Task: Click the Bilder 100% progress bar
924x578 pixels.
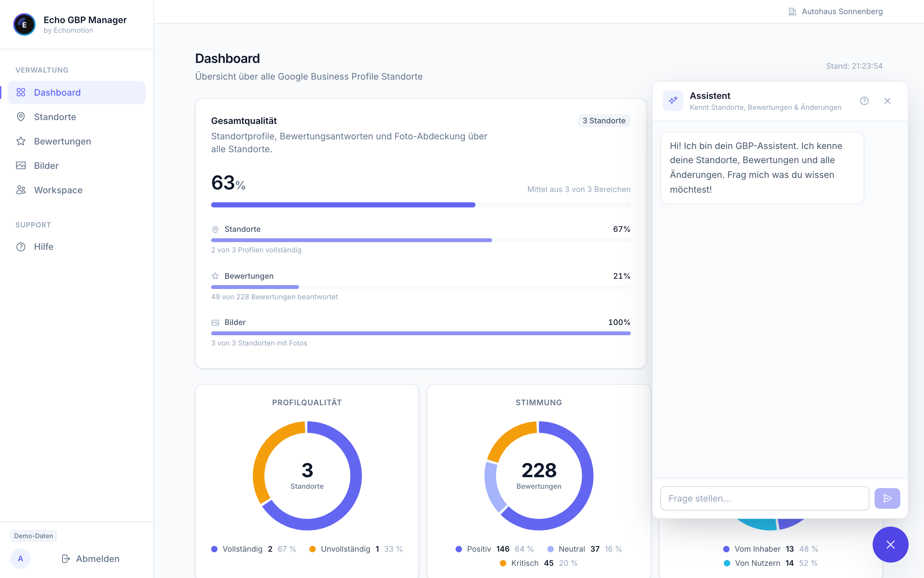Action: [x=421, y=333]
